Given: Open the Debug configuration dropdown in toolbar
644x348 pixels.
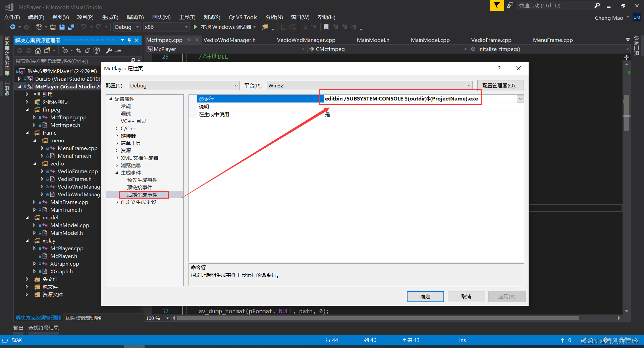Looking at the screenshot, I should [127, 27].
